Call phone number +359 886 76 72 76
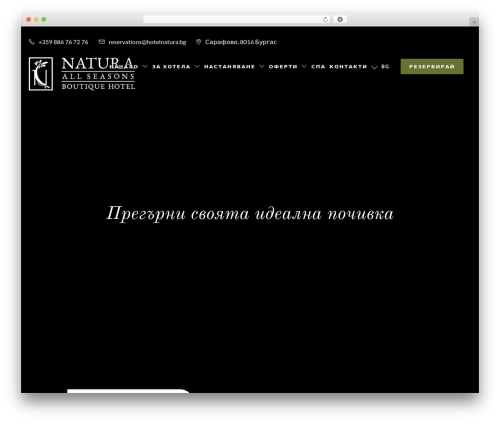Screen dimensions: 500x423 click(63, 42)
